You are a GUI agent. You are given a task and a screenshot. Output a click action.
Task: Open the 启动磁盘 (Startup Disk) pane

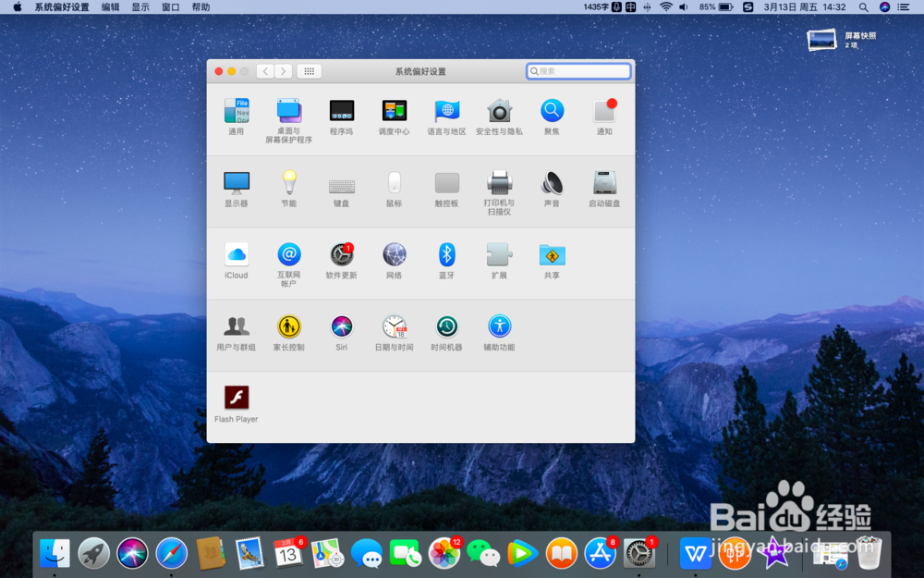coord(604,189)
